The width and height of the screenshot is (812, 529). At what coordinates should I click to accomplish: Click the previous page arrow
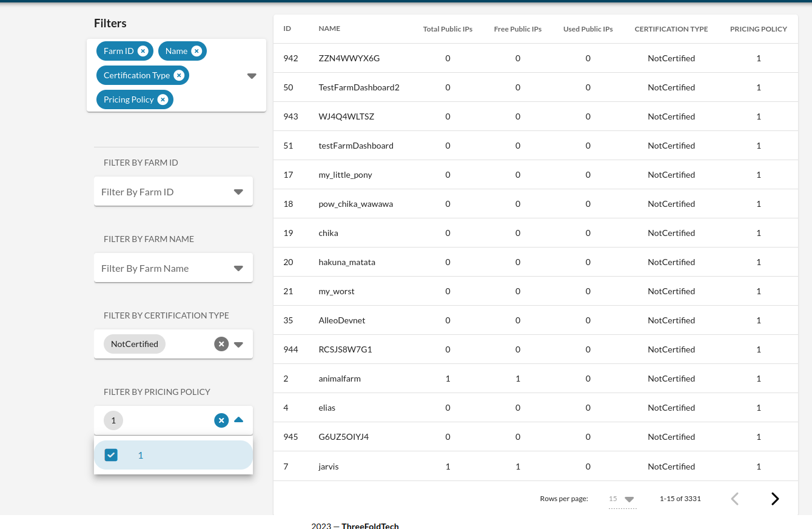[x=734, y=498]
